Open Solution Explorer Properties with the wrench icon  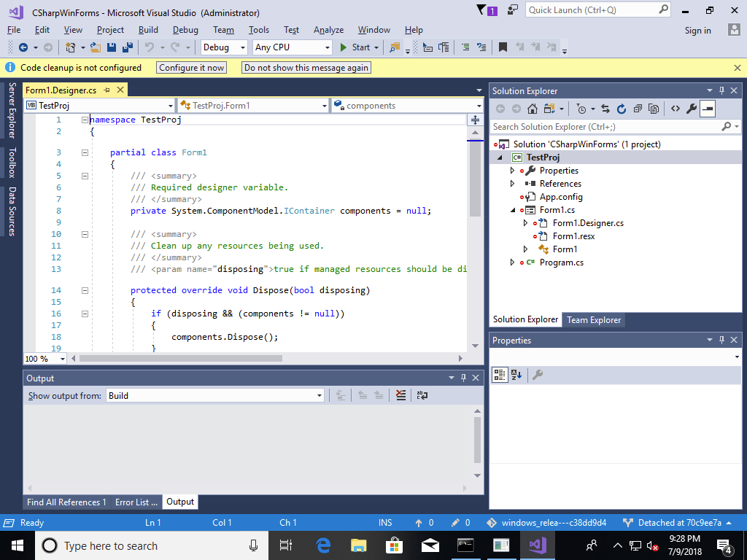pos(690,109)
